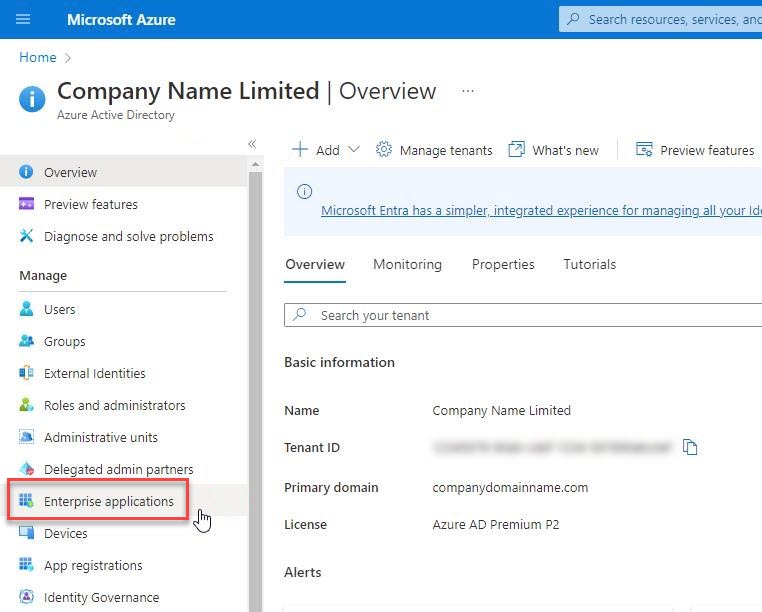Switch to the Properties tab

point(503,264)
